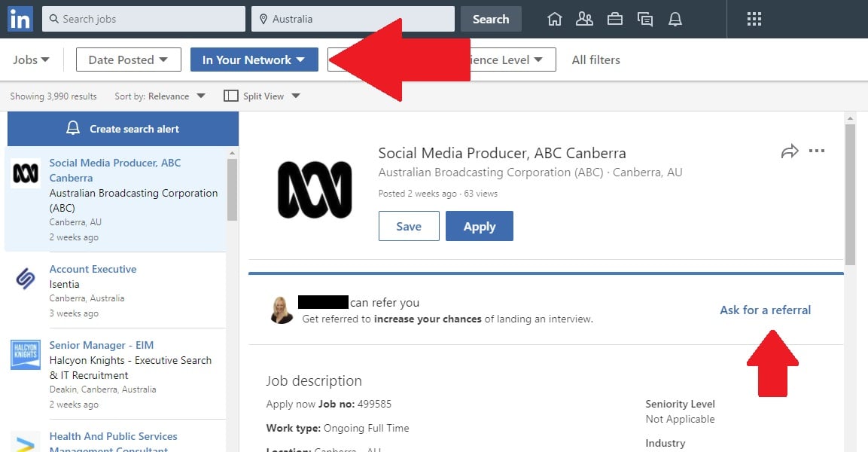Click the Search jobs input field
Image resolution: width=868 pixels, height=452 pixels.
point(143,19)
